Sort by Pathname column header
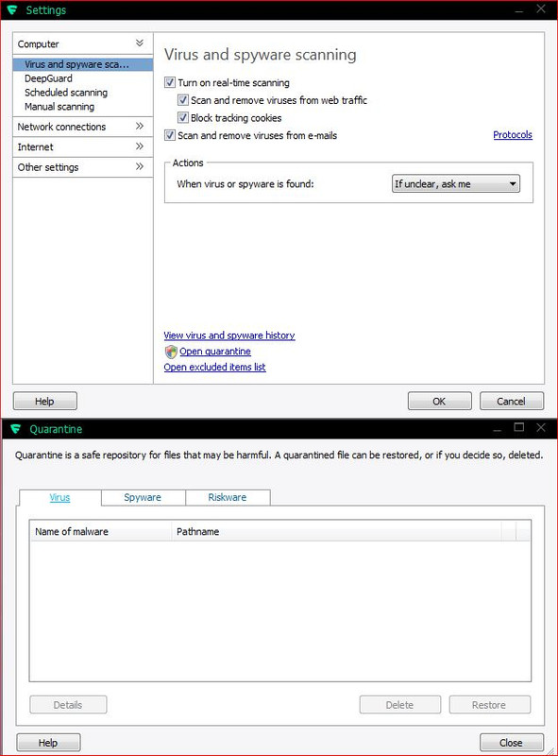The width and height of the screenshot is (558, 756). click(x=336, y=531)
